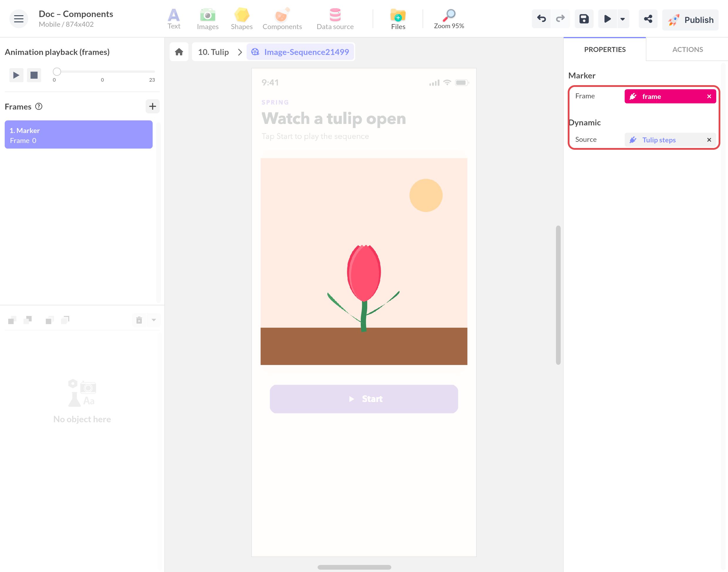
Task: Click the animation frame slider handle
Action: (x=57, y=71)
